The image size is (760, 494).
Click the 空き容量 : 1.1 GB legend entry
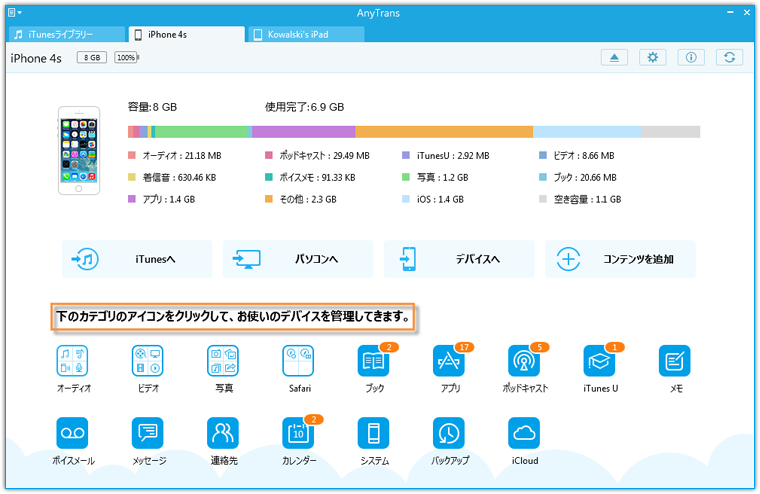(580, 199)
